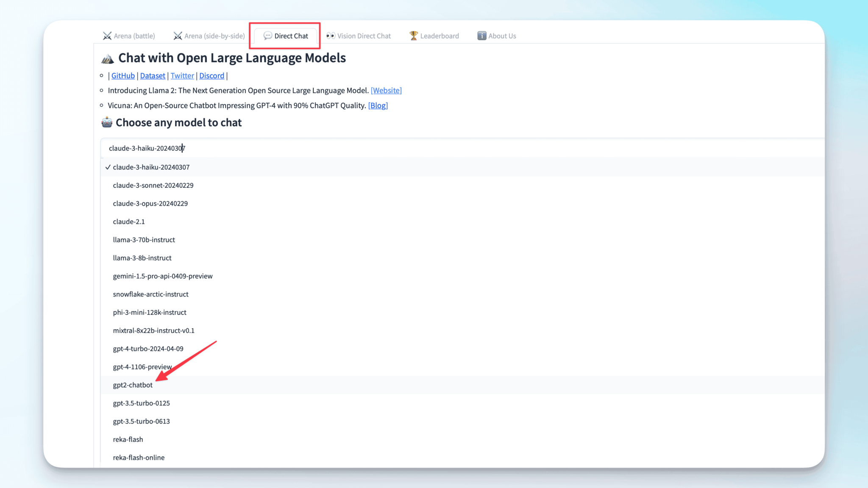Select the checked claude-3-haiku-20240307 option
The width and height of the screenshot is (868, 488).
pos(151,167)
